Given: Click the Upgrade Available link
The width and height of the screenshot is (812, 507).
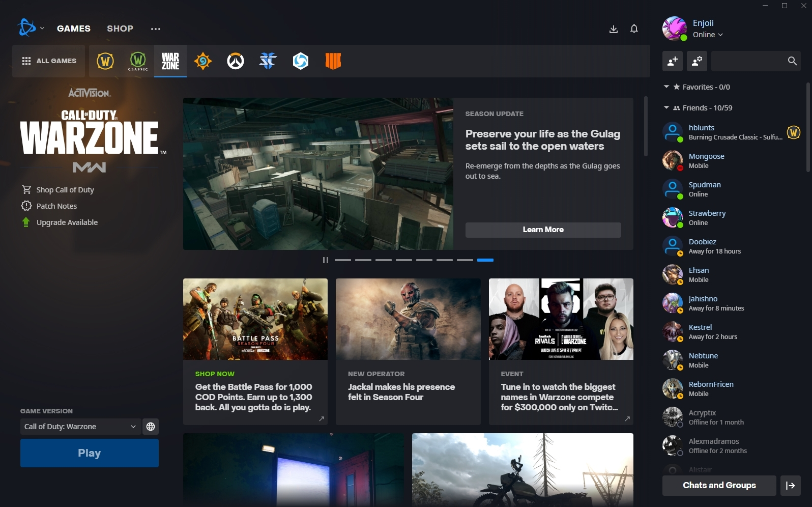Looking at the screenshot, I should pyautogui.click(x=67, y=222).
